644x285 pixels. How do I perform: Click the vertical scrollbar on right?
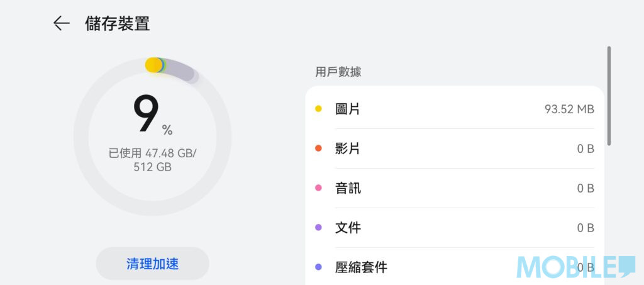(x=608, y=96)
